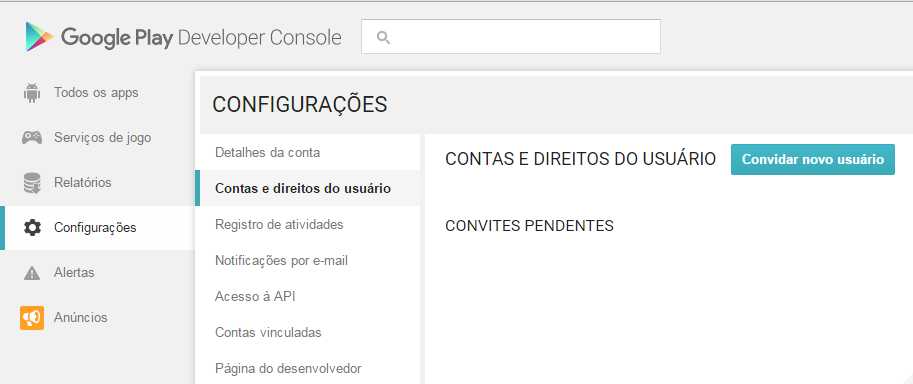Click the orange Anúncios megaphone icon

click(32, 318)
